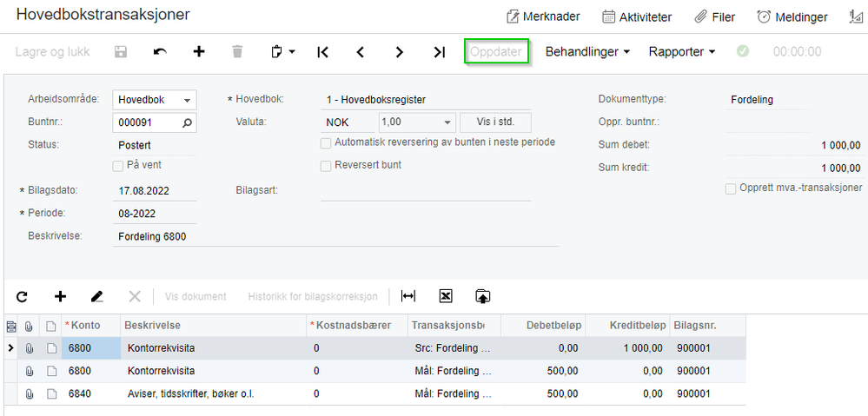Click the Bilagsdato field
The image size is (868, 416).
155,191
